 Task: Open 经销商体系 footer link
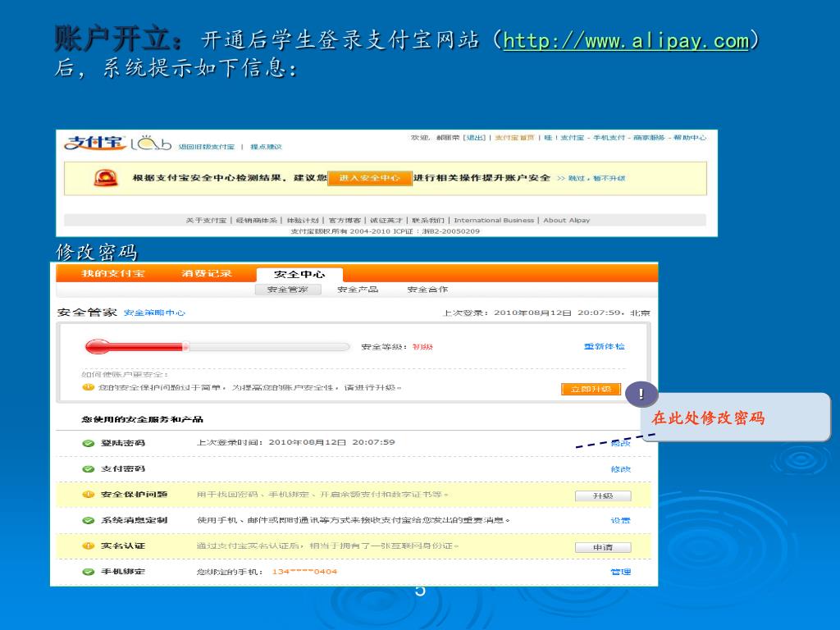[x=257, y=220]
